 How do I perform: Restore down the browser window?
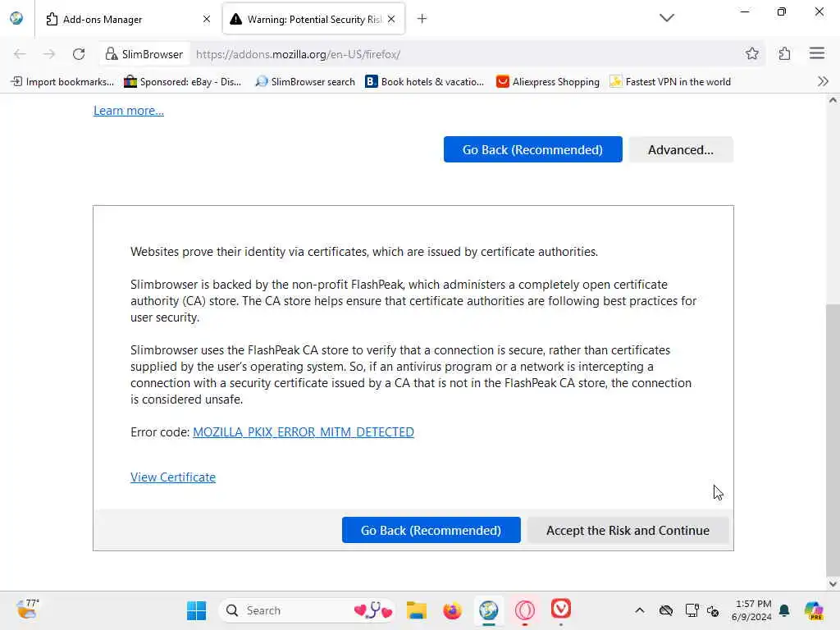click(x=782, y=11)
